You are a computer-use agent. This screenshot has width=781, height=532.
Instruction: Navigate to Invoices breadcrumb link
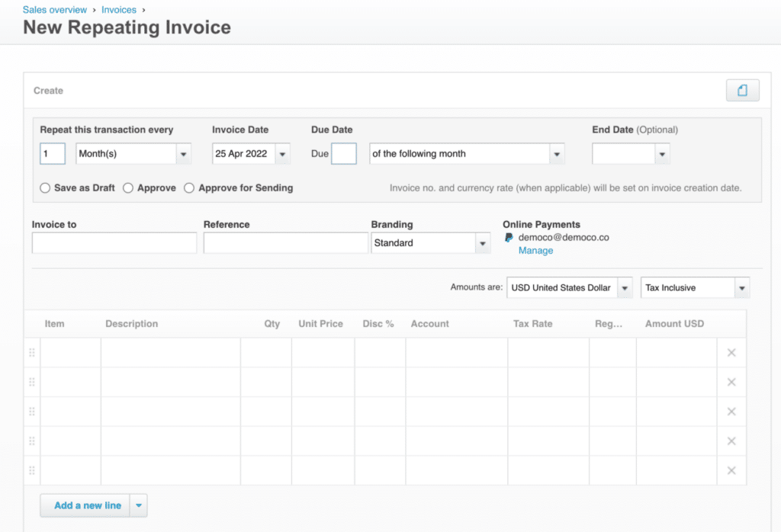point(119,10)
